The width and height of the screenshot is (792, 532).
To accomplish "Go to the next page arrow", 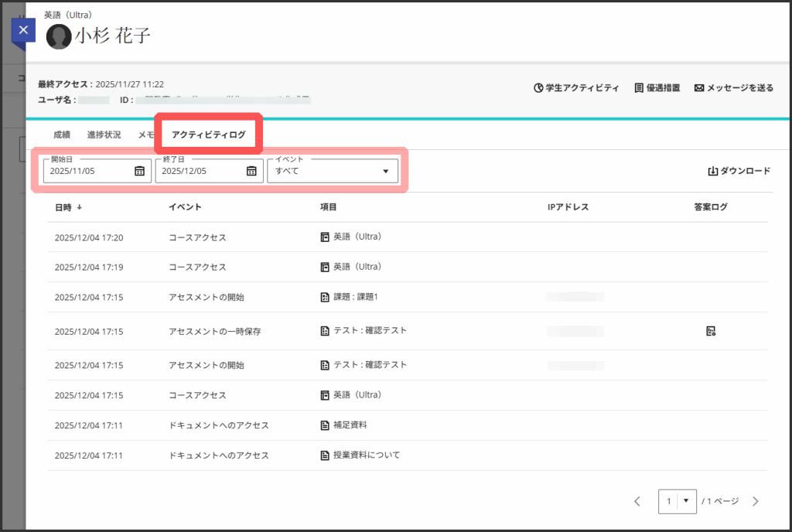I will coord(756,501).
